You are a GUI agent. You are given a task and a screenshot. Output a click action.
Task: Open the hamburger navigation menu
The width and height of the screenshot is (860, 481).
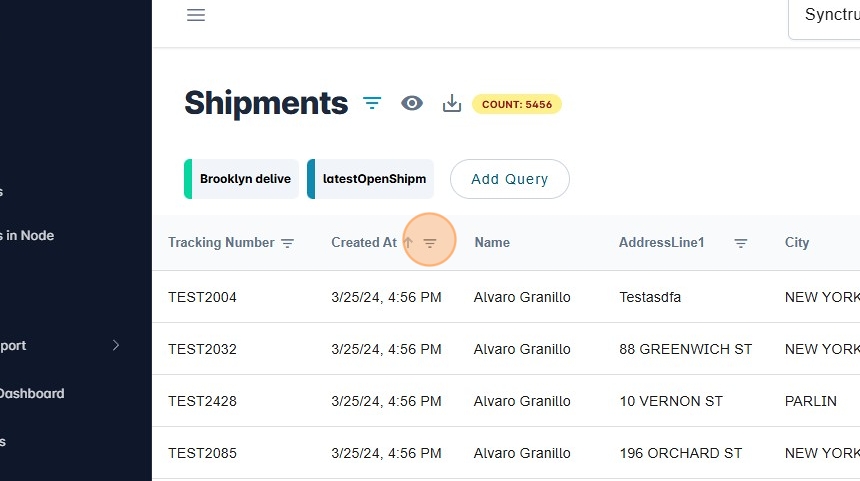tap(196, 15)
